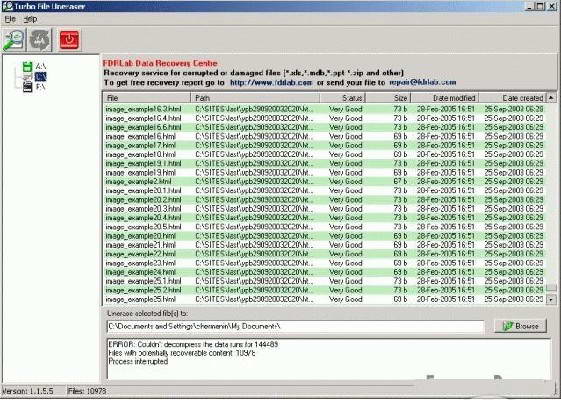Click the red power stop toolbar icon
The width and height of the screenshot is (561, 400).
(69, 39)
